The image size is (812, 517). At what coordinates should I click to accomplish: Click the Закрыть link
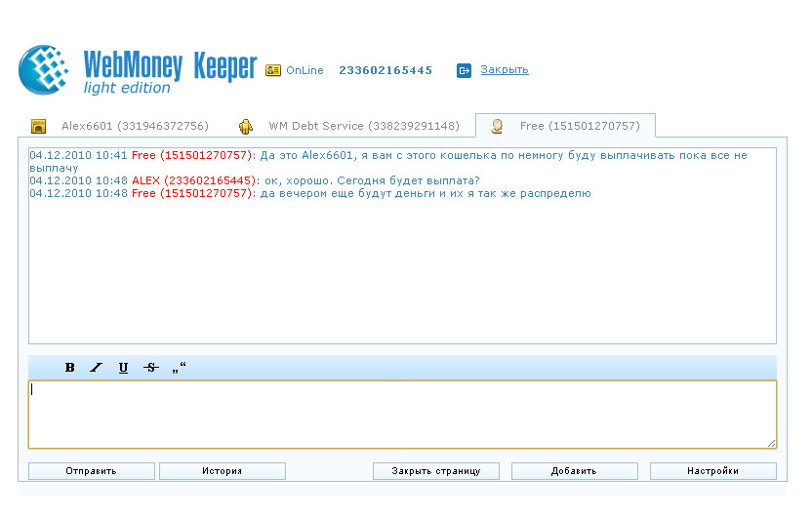click(505, 70)
